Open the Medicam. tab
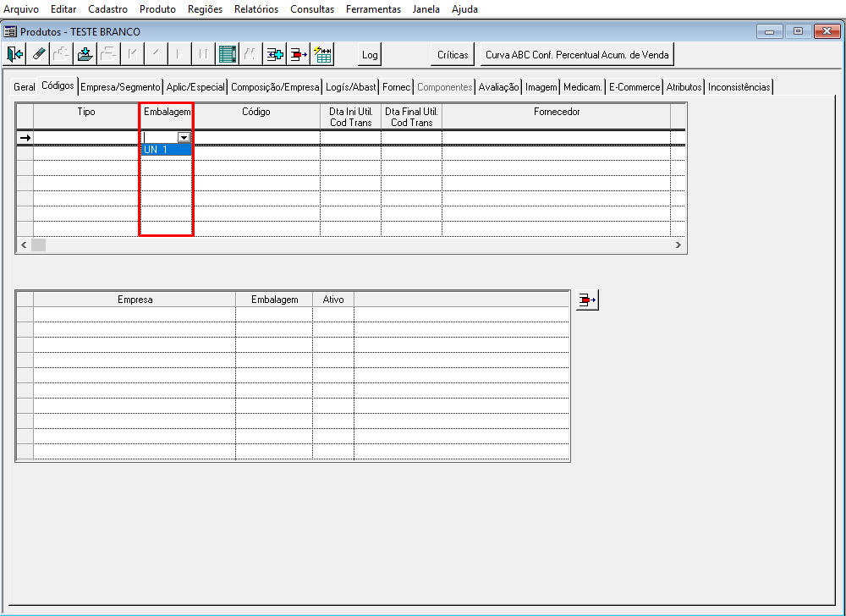Screen dimensions: 846x616 (x=583, y=87)
